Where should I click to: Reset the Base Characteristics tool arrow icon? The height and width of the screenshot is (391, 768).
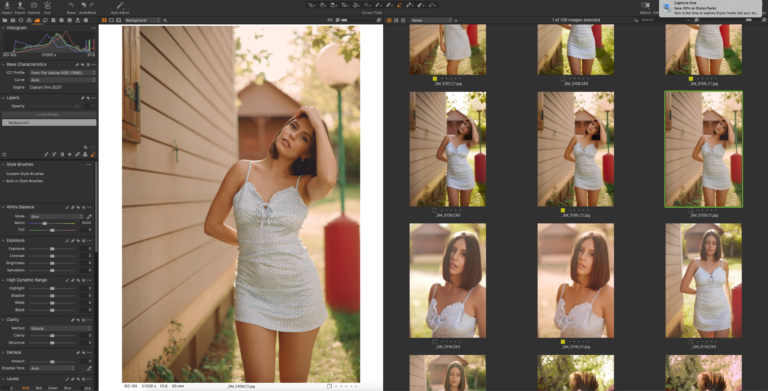click(x=83, y=64)
